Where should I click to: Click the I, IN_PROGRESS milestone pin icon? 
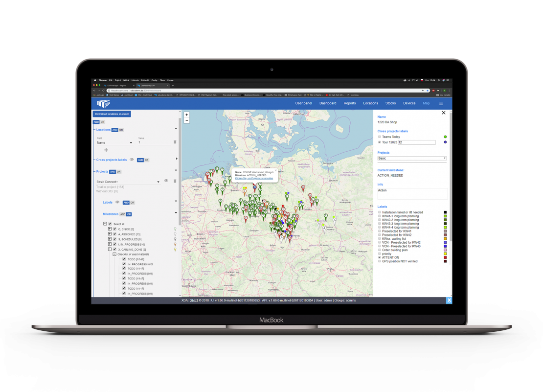(x=175, y=244)
